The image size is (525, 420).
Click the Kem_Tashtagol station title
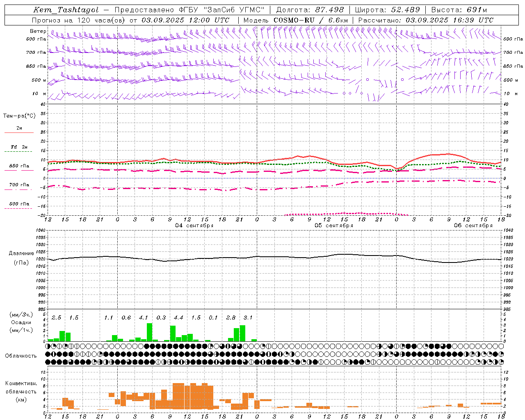[66, 10]
